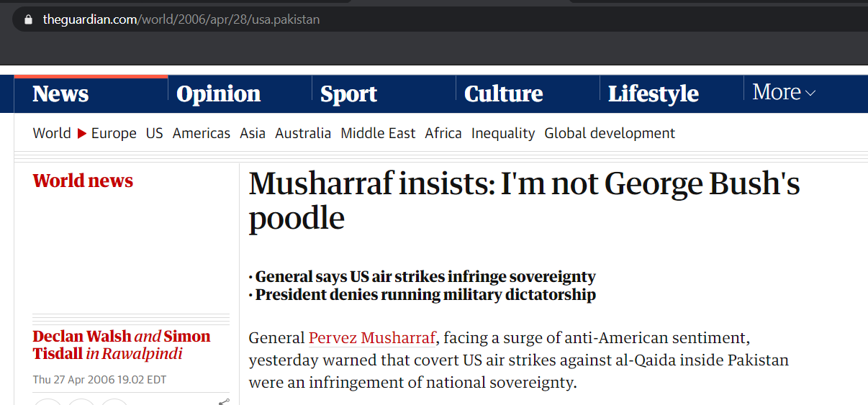Viewport: 868px width, 405px height.
Task: Open the Opinion section tab
Action: point(218,94)
